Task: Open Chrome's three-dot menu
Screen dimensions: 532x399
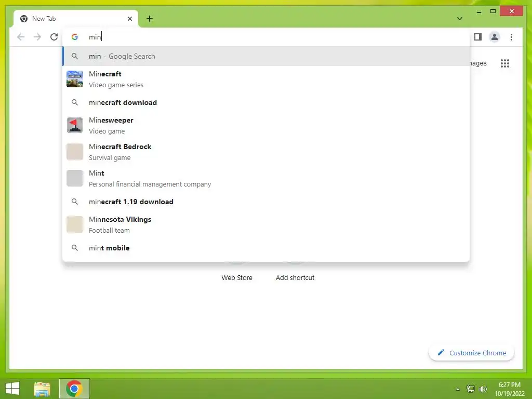Action: pyautogui.click(x=511, y=37)
